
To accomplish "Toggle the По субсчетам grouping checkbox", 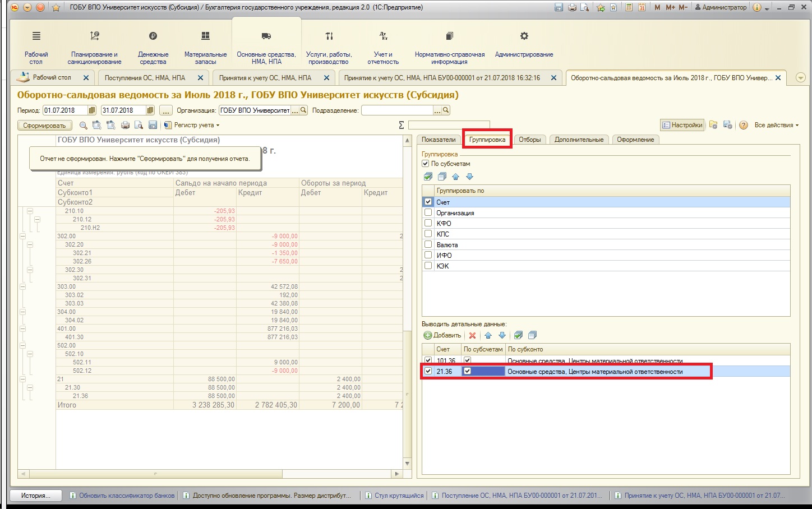I will click(425, 164).
